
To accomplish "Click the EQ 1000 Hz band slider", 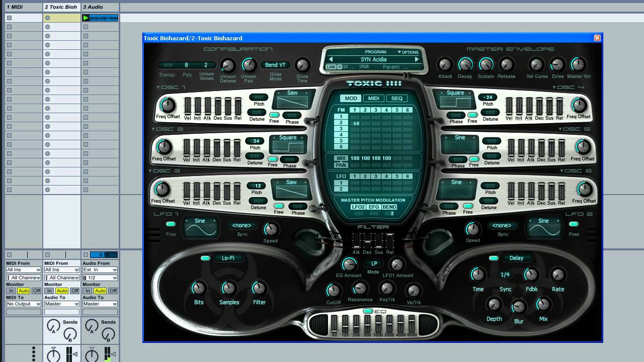I will click(378, 323).
